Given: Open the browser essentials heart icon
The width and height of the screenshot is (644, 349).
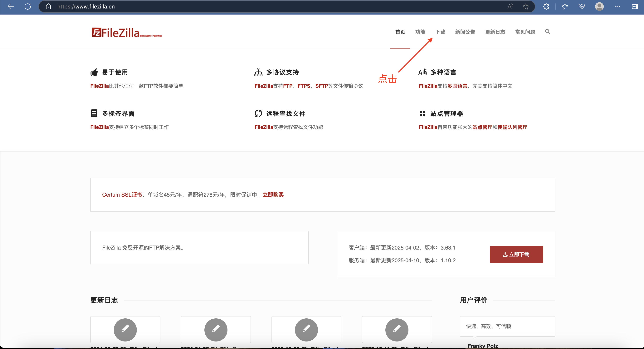Looking at the screenshot, I should pyautogui.click(x=582, y=7).
